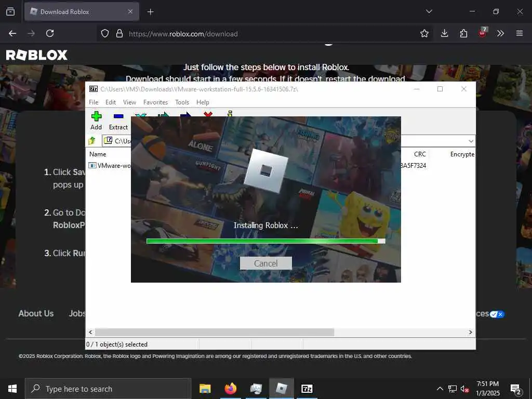Open the Firefox View icon in the tab bar

tap(10, 11)
